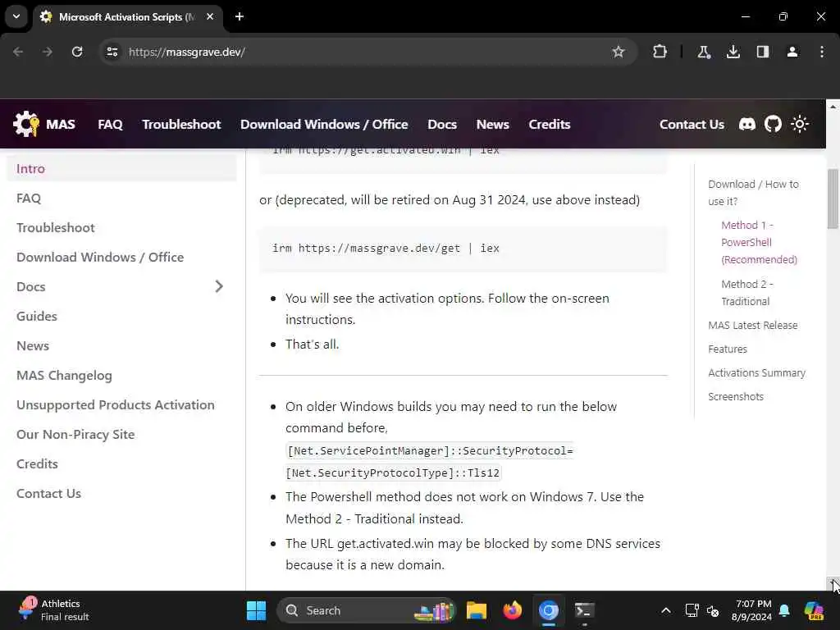This screenshot has width=840, height=630.
Task: Open the clock showing 7:07 PM
Action: [751, 610]
